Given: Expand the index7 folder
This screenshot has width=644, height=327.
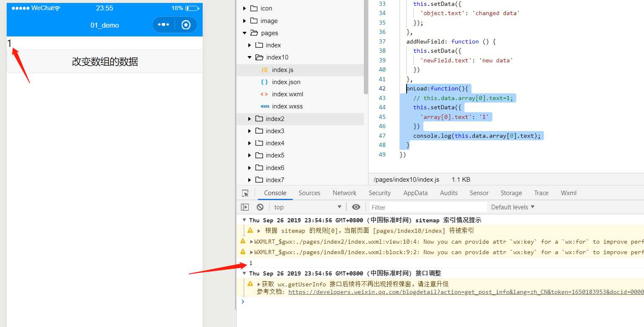Looking at the screenshot, I should point(250,180).
